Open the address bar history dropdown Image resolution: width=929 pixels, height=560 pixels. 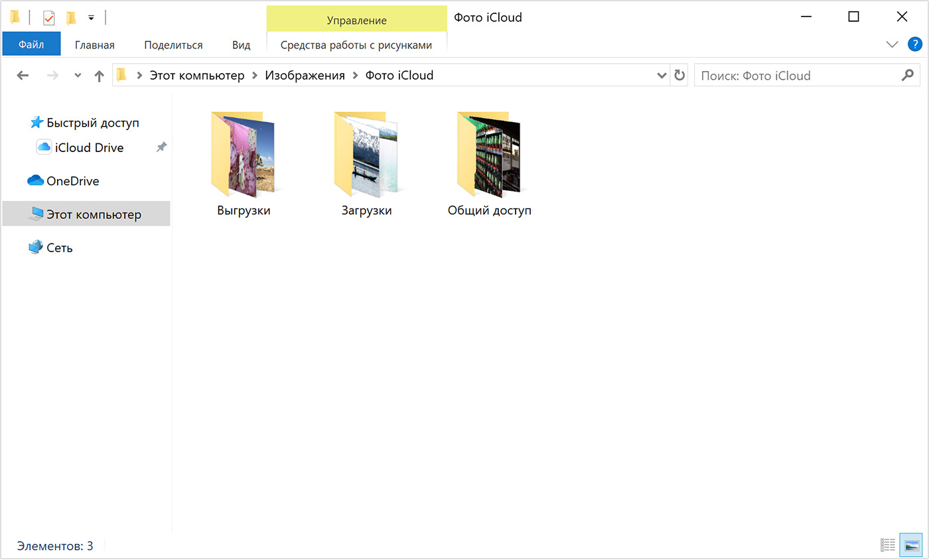click(x=662, y=76)
